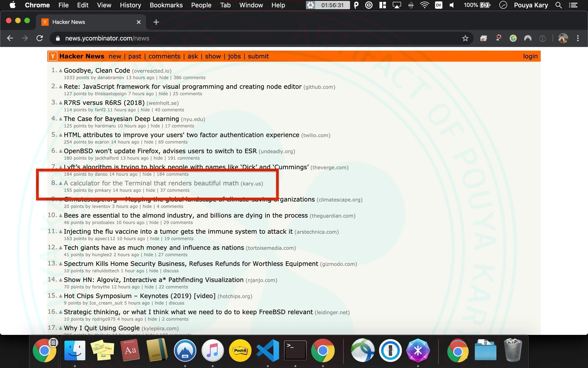The height and width of the screenshot is (368, 588).
Task: Open Finder from the Dock
Action: tap(75, 350)
